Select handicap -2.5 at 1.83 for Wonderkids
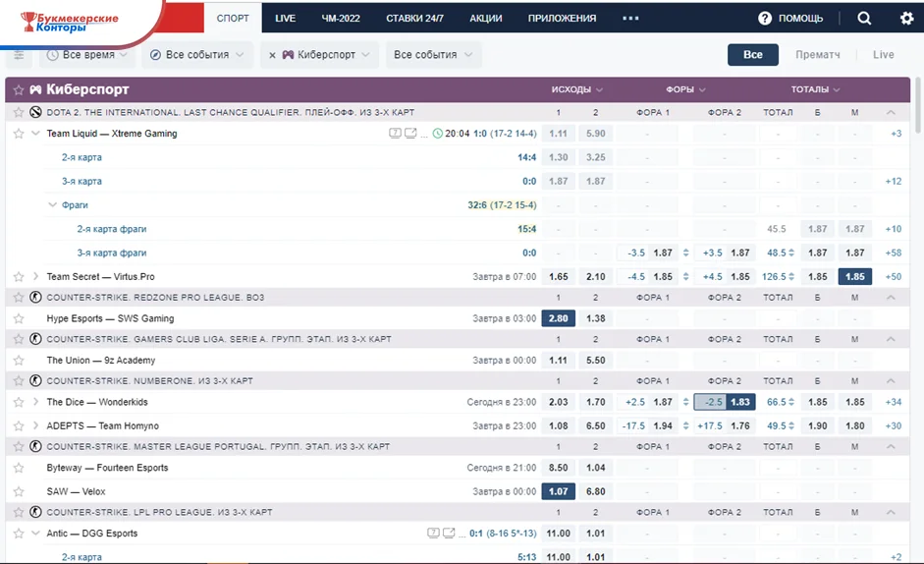 [x=725, y=402]
